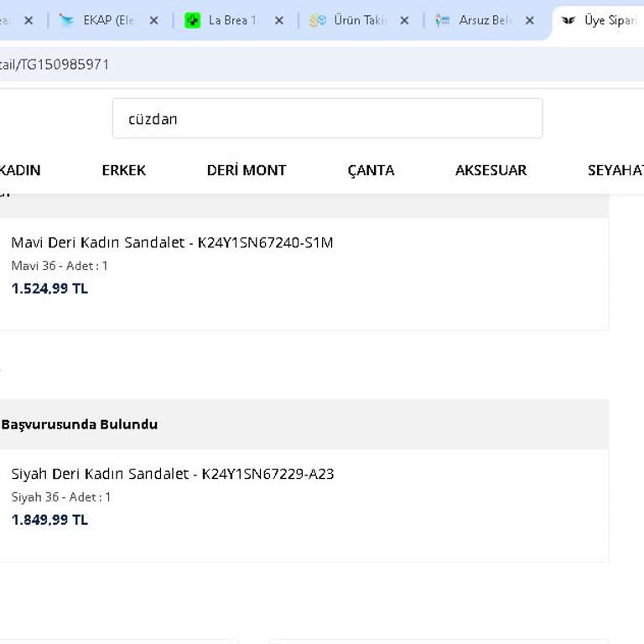The width and height of the screenshot is (644, 644).
Task: Open the KADIN category menu
Action: [20, 170]
